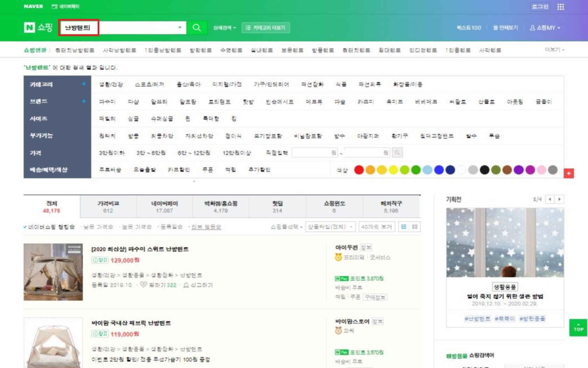
Task: Click the green search magnifier button
Action: pos(197,28)
